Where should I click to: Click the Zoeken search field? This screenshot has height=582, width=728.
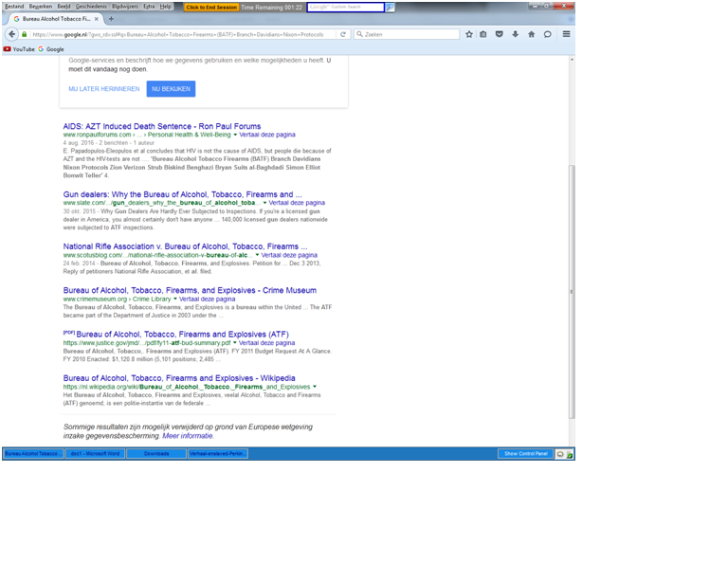tap(407, 34)
